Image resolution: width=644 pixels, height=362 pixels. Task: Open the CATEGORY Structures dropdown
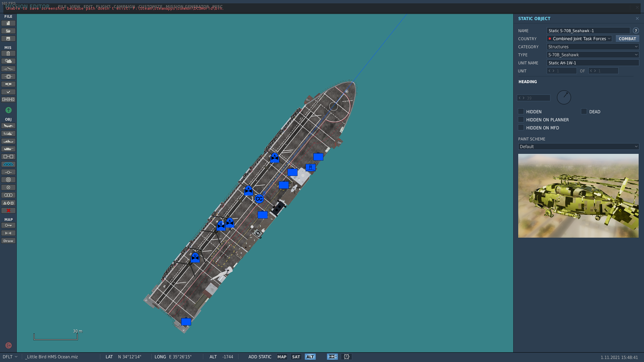tap(593, 47)
